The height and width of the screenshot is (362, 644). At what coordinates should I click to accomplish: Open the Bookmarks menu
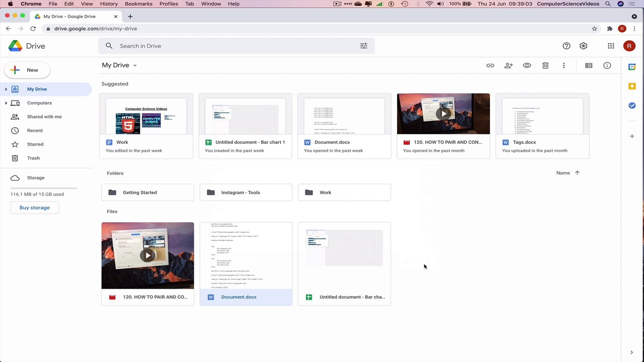point(138,4)
